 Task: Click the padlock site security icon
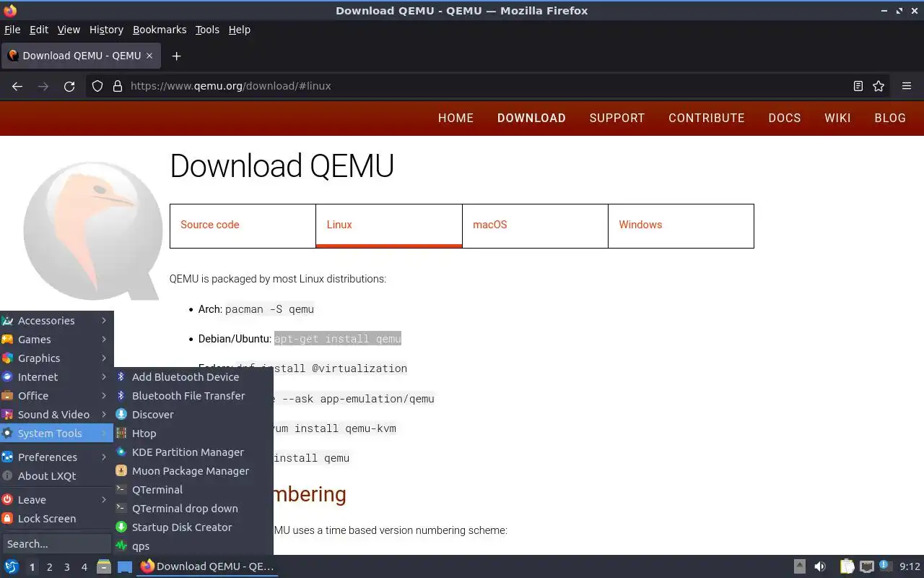[118, 86]
